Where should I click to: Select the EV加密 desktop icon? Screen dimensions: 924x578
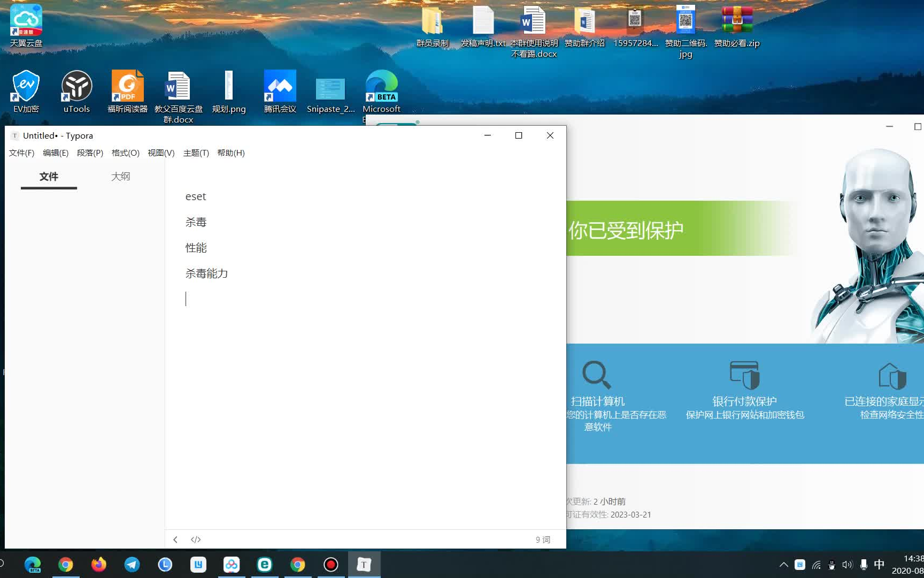point(26,92)
